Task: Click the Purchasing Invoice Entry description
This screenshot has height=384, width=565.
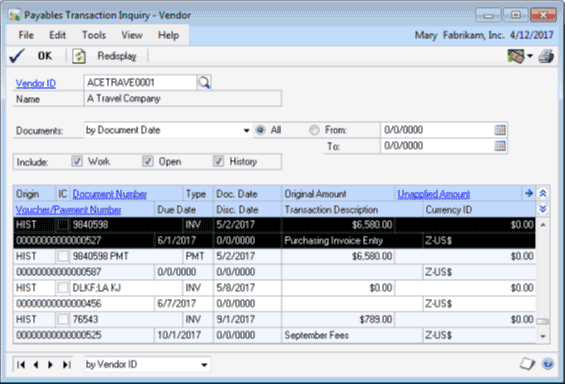Action: click(x=334, y=240)
